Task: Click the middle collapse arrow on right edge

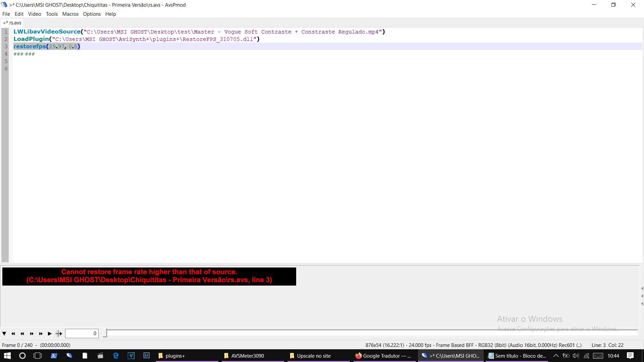Action: coord(642,296)
